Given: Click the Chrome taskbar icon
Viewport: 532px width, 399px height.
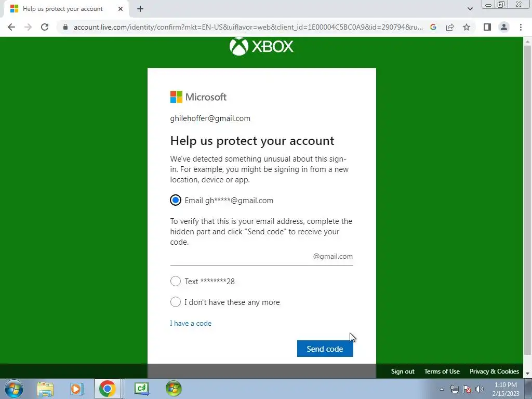Looking at the screenshot, I should point(108,389).
